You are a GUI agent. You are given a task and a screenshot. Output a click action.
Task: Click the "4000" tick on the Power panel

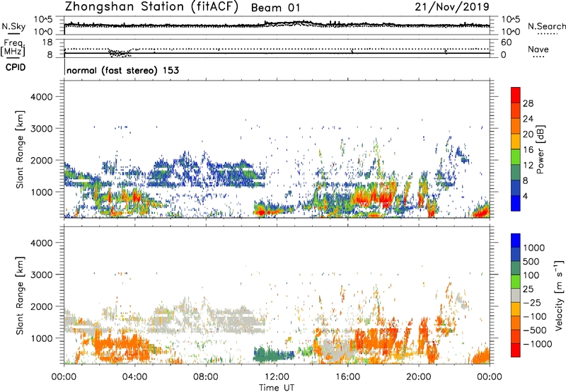tap(42, 97)
